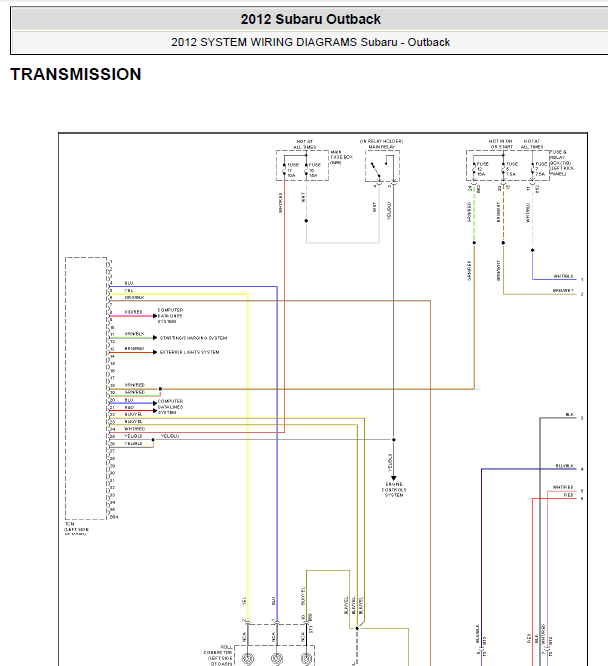Click the dashed TCM connector box
This screenshot has width=608, height=666.
pyautogui.click(x=86, y=388)
